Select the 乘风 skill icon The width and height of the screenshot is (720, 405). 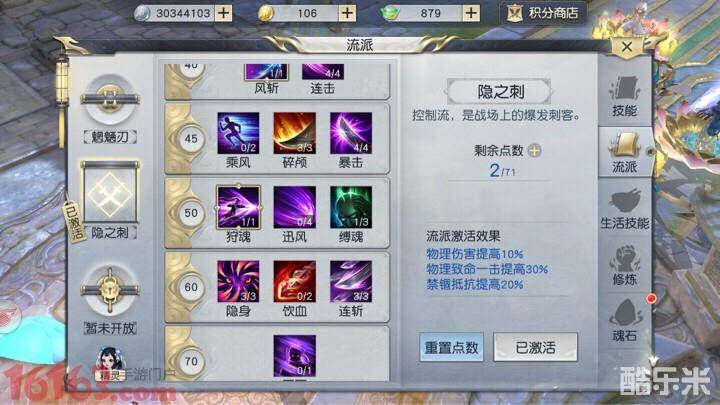pyautogui.click(x=238, y=133)
